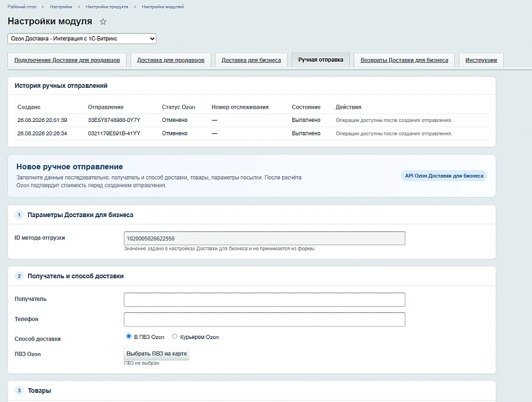Click shipment number 33E5Y8748088-0Y7Y
The width and height of the screenshot is (532, 402).
click(114, 120)
